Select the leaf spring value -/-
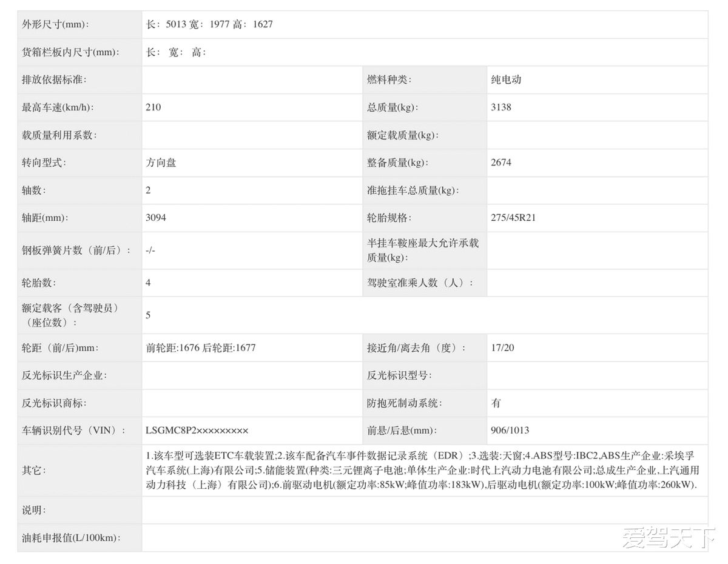 point(150,250)
